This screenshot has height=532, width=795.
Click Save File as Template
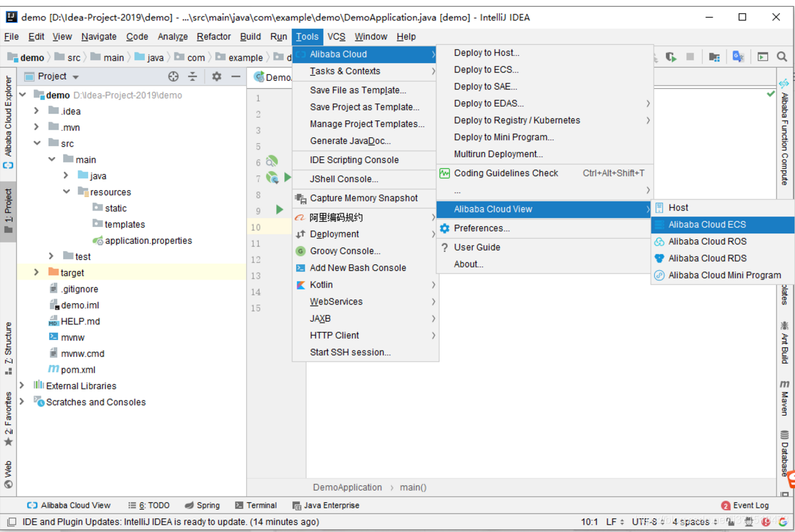365,90
